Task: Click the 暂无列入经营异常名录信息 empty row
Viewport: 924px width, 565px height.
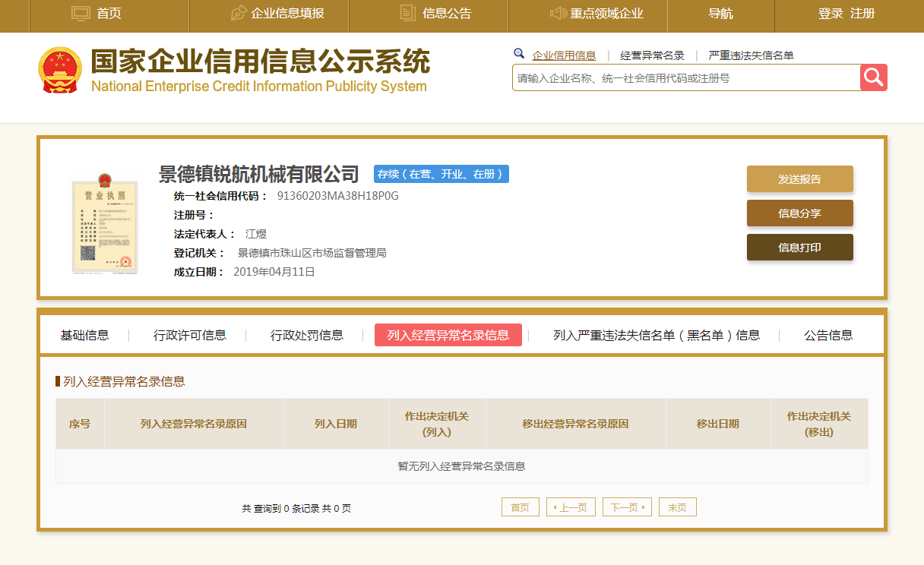Action: point(462,466)
